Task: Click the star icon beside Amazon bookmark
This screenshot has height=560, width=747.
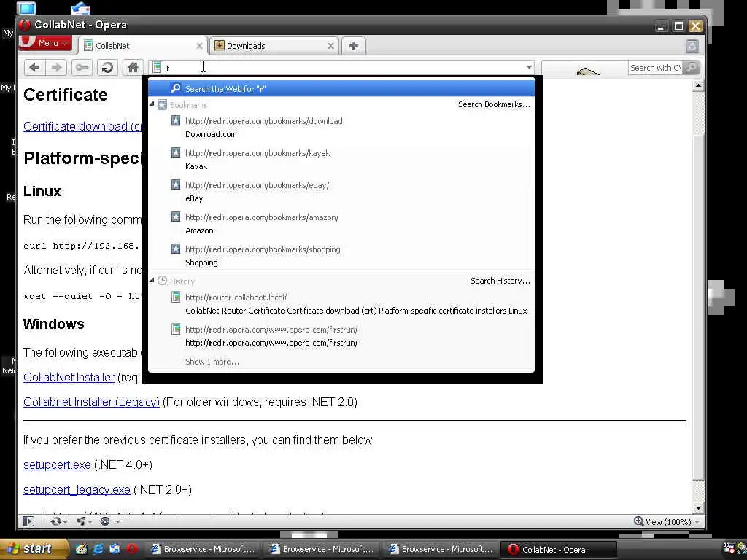Action: [x=176, y=217]
